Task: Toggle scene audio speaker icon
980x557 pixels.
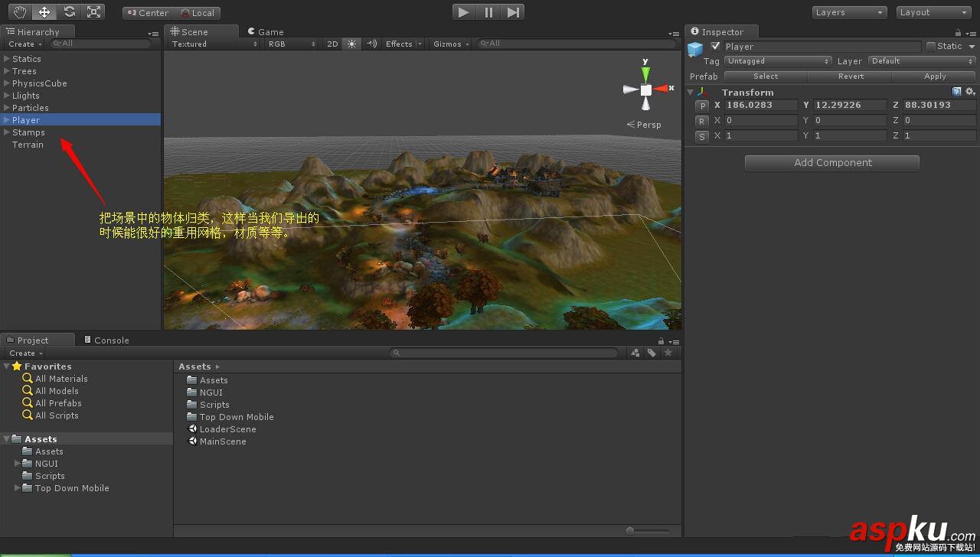Action: 371,44
